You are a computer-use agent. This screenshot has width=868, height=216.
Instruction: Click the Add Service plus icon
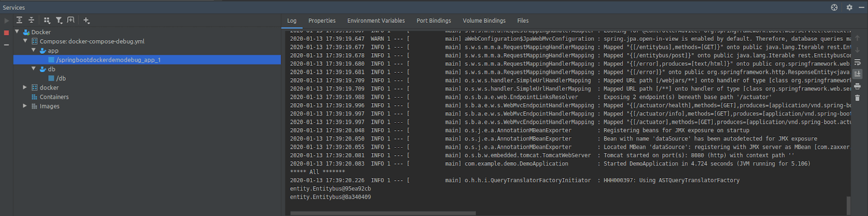86,20
